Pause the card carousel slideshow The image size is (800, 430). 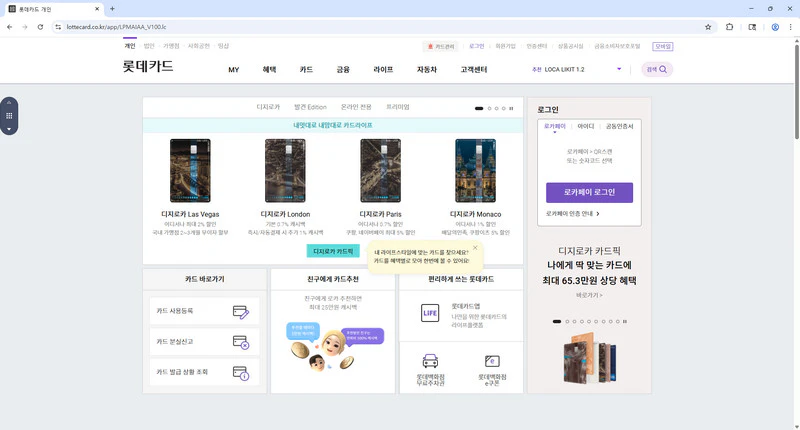pyautogui.click(x=511, y=108)
